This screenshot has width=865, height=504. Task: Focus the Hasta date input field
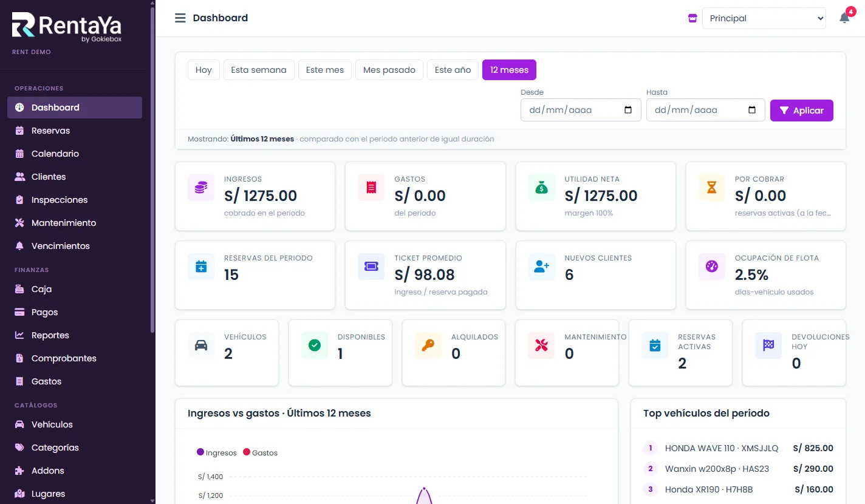tap(706, 111)
